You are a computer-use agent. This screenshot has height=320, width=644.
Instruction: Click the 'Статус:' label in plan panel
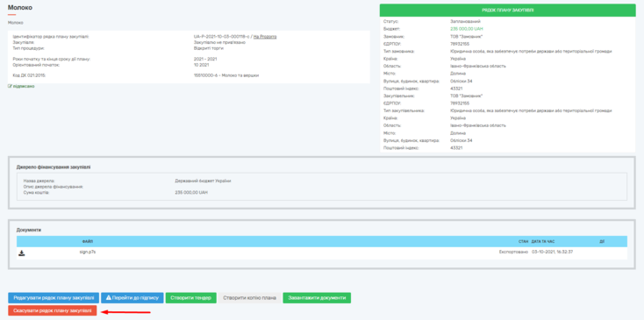tap(391, 21)
